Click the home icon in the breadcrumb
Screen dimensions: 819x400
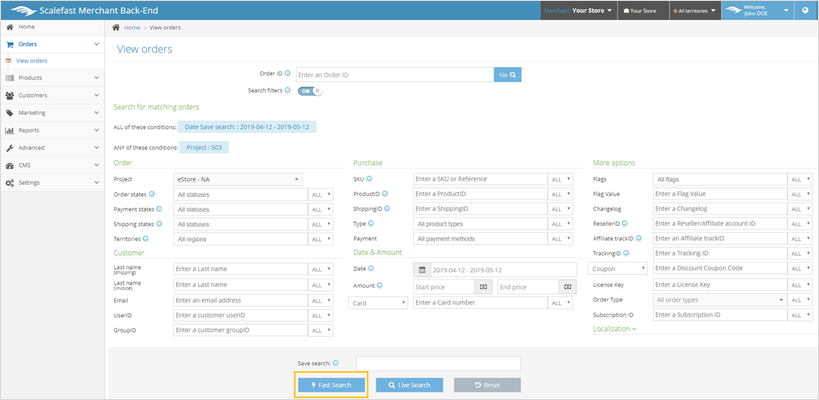(116, 28)
